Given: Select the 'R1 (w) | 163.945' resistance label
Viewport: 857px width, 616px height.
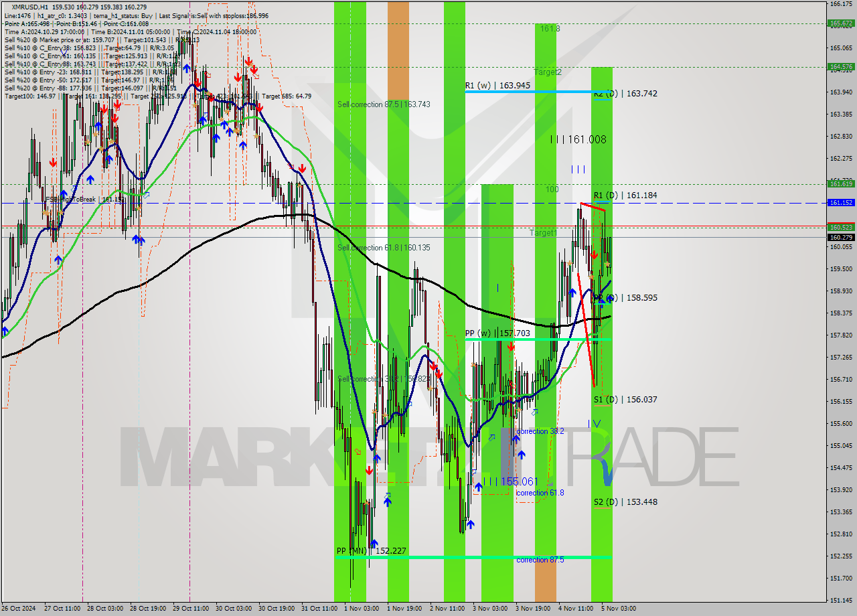Looking at the screenshot, I should click(497, 86).
